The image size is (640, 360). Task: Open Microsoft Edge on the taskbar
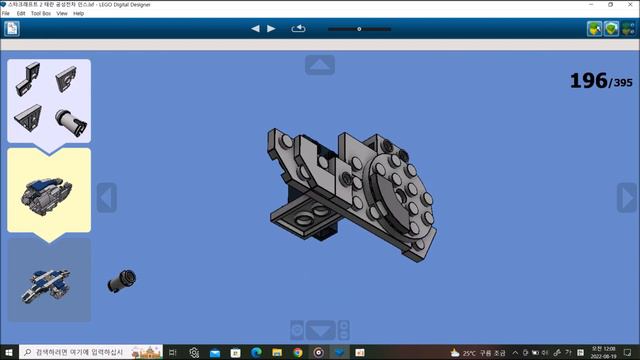pos(256,352)
